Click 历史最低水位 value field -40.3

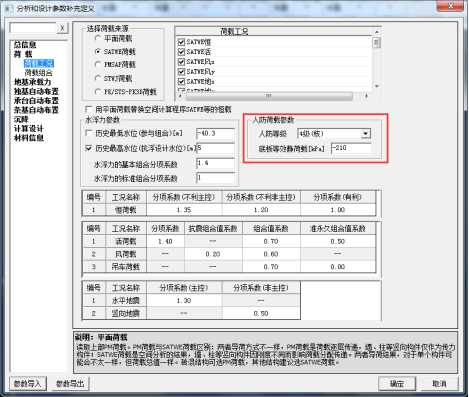pos(215,133)
